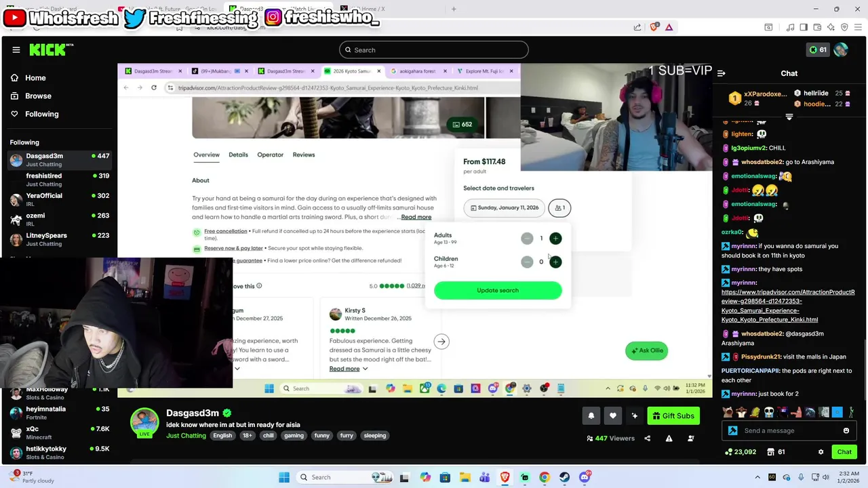
Task: Click the channel points 23,092
Action: (741, 452)
